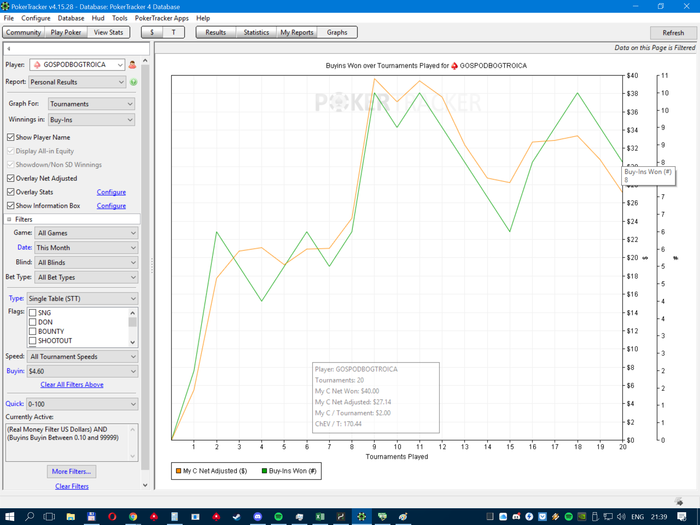Open the Graph For Tournaments dropdown
Image resolution: width=700 pixels, height=525 pixels.
pos(92,104)
